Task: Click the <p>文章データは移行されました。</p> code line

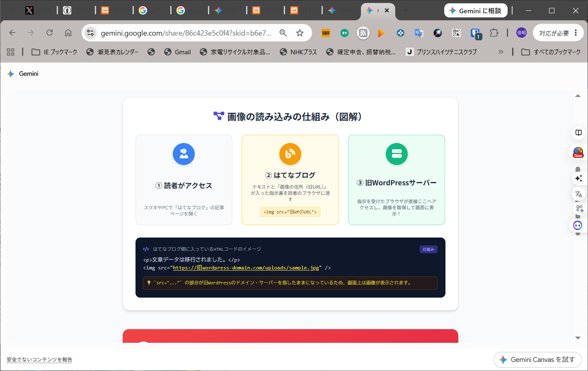Action: (191, 260)
